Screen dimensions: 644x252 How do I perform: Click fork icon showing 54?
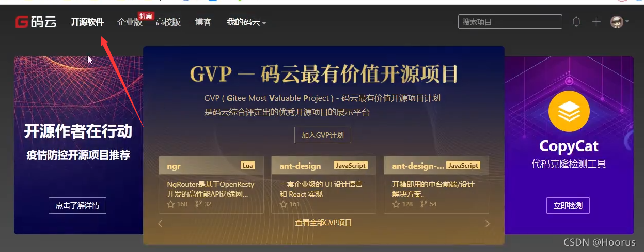tap(424, 204)
